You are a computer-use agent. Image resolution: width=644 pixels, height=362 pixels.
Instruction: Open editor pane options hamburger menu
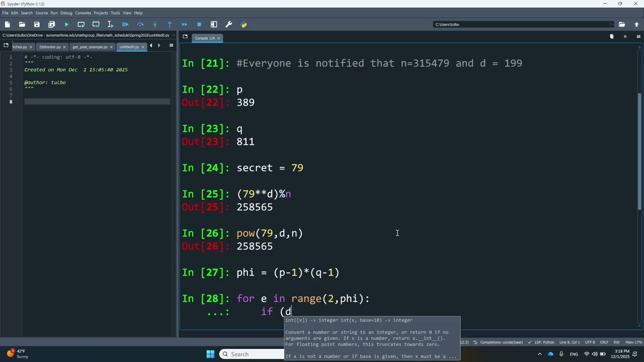(171, 45)
